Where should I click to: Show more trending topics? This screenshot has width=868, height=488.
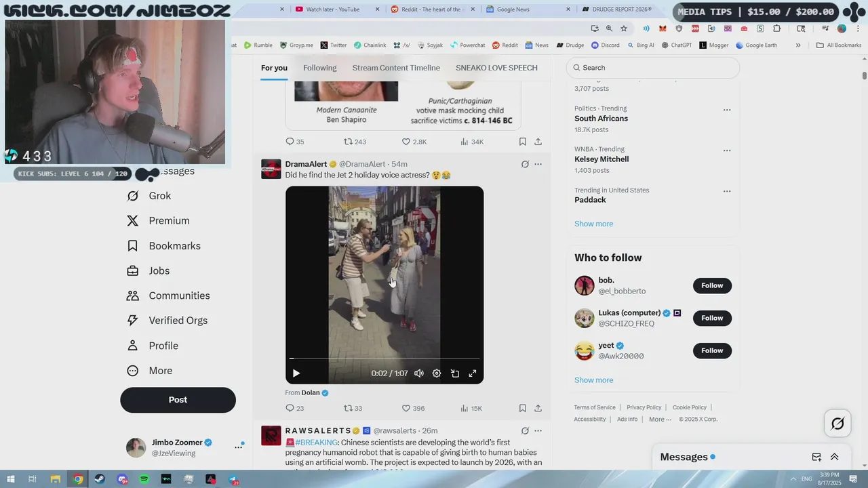pos(593,224)
